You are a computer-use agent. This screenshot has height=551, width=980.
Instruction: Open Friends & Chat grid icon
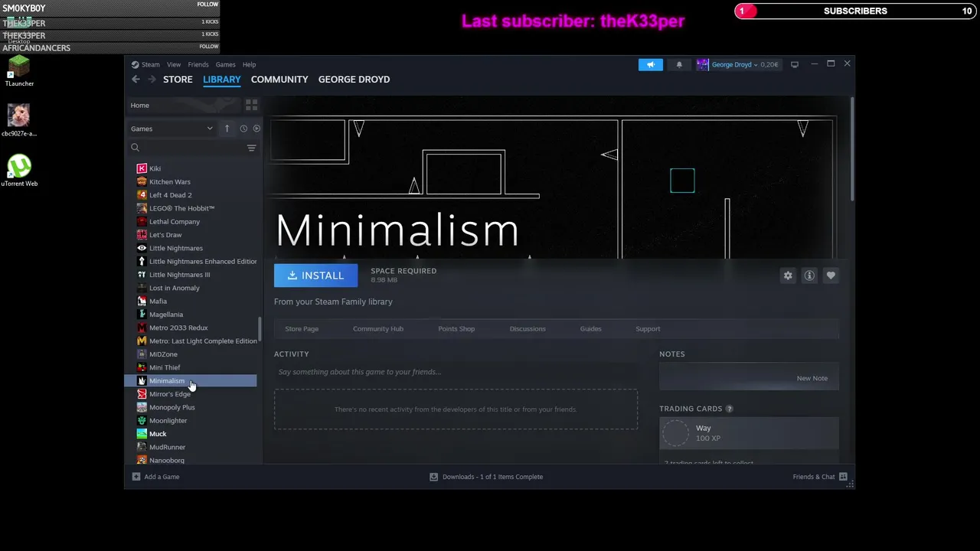pos(843,477)
